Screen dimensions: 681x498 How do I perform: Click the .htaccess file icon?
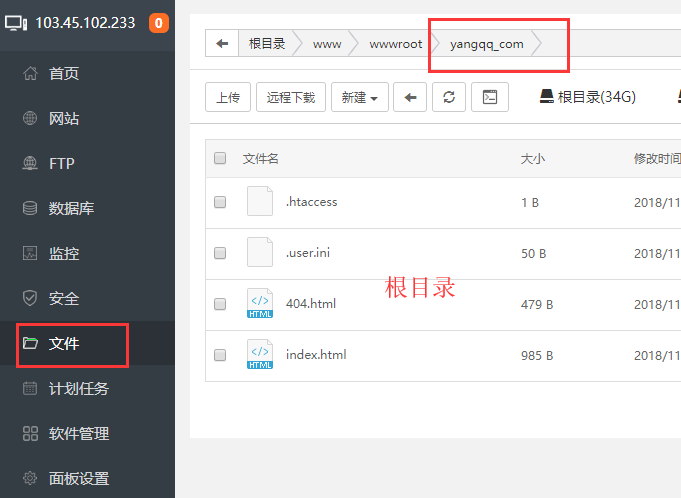coord(260,202)
